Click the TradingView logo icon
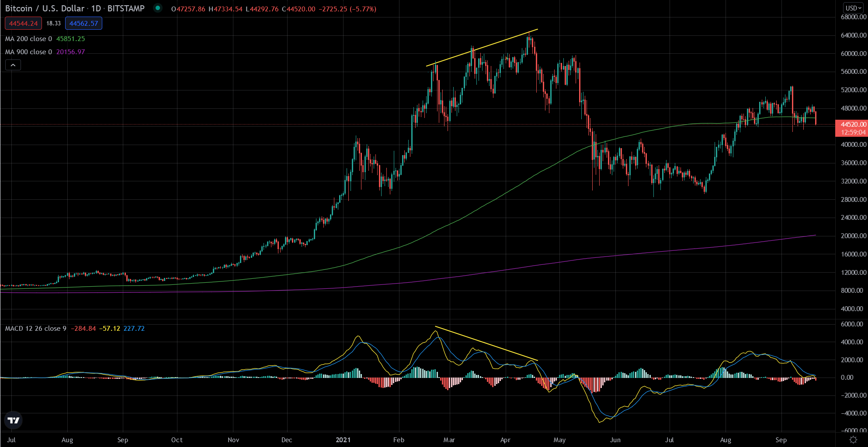This screenshot has height=447, width=868. tap(14, 420)
